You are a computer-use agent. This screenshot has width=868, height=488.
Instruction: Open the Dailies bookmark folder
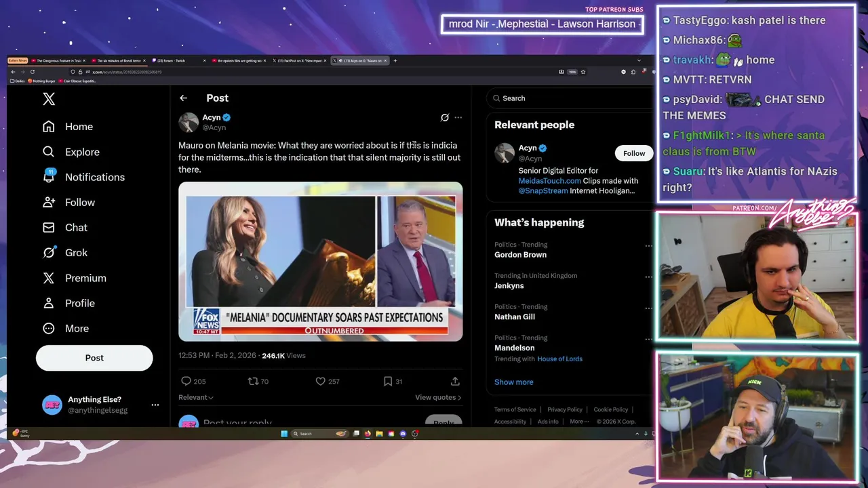point(18,81)
